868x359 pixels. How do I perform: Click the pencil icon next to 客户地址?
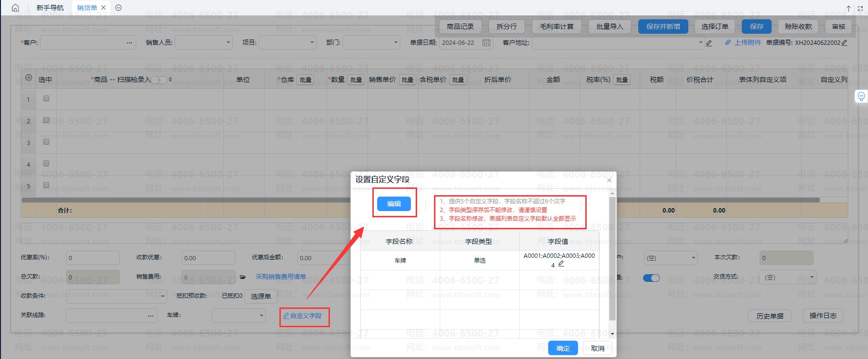709,43
